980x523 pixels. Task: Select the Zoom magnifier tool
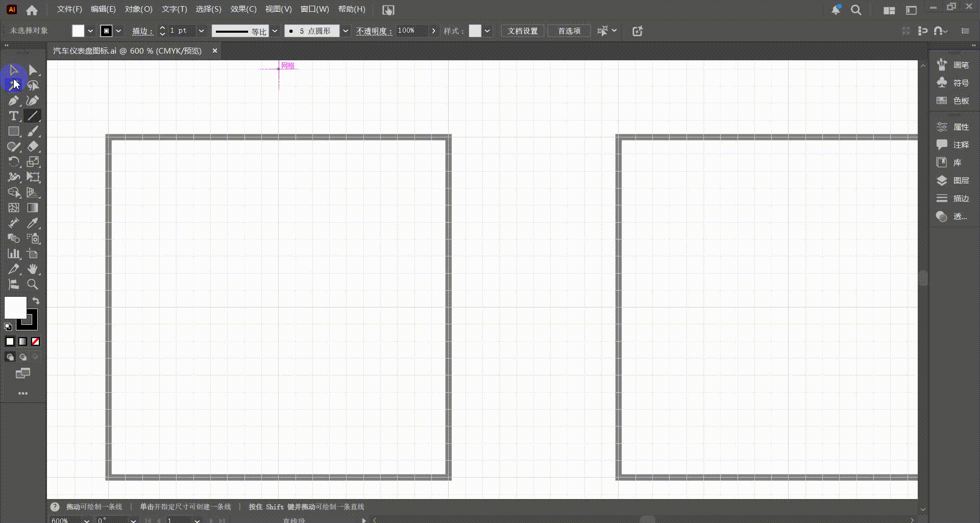(x=33, y=284)
